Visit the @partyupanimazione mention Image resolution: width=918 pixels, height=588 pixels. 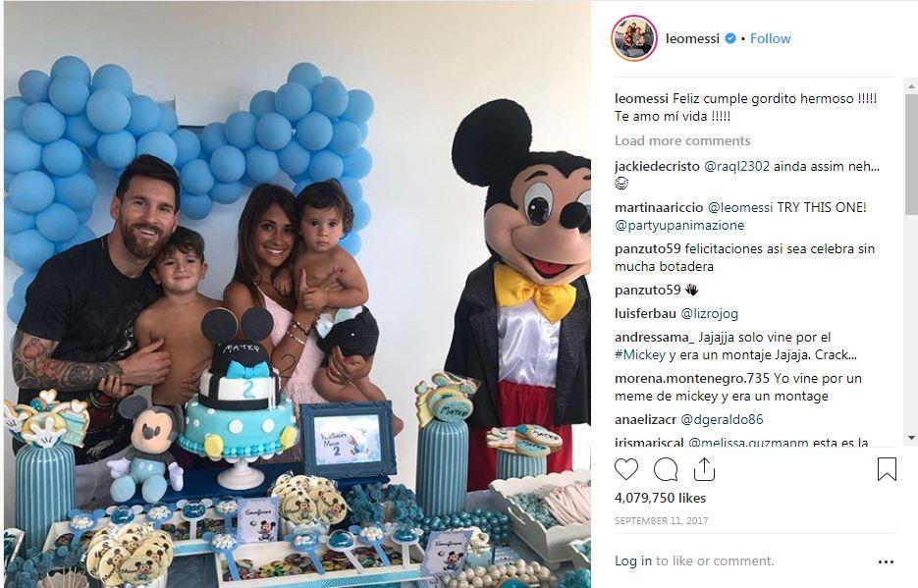(679, 225)
